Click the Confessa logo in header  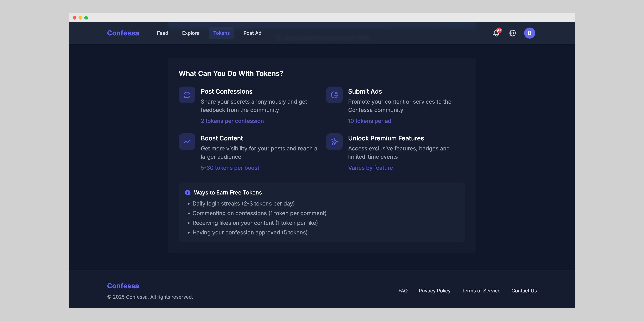(x=123, y=33)
